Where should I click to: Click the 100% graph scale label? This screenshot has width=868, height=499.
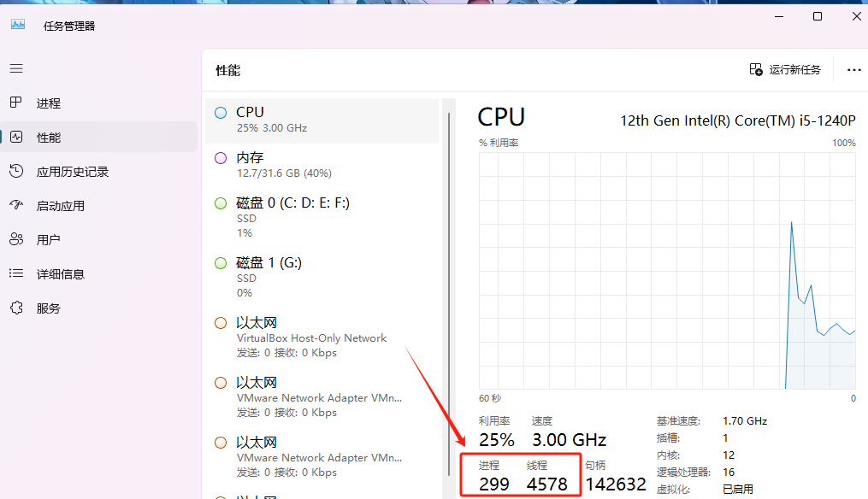click(844, 143)
